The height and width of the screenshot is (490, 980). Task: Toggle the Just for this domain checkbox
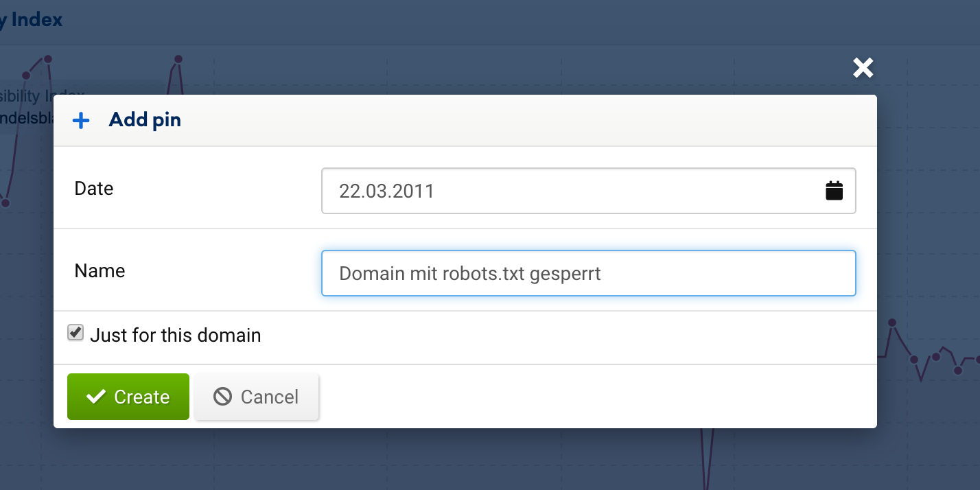(x=75, y=334)
